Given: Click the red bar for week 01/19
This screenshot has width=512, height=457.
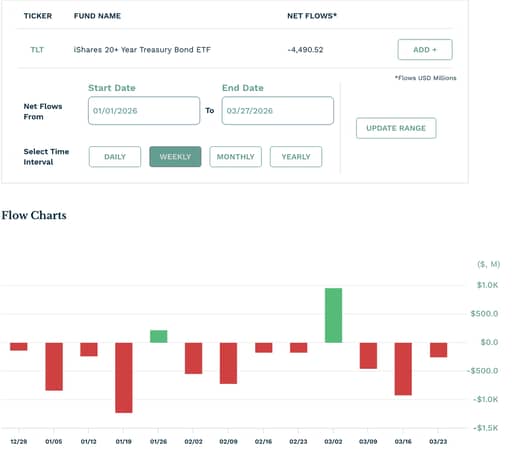Looking at the screenshot, I should [124, 378].
